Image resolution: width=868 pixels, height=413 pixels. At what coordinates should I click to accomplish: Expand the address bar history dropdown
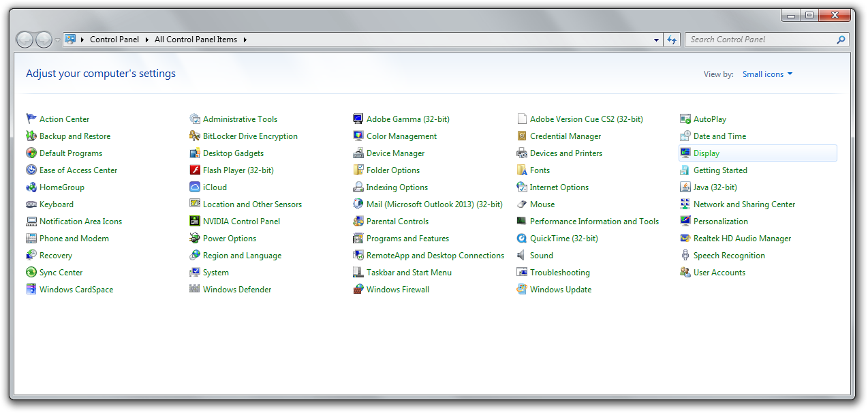pos(656,40)
